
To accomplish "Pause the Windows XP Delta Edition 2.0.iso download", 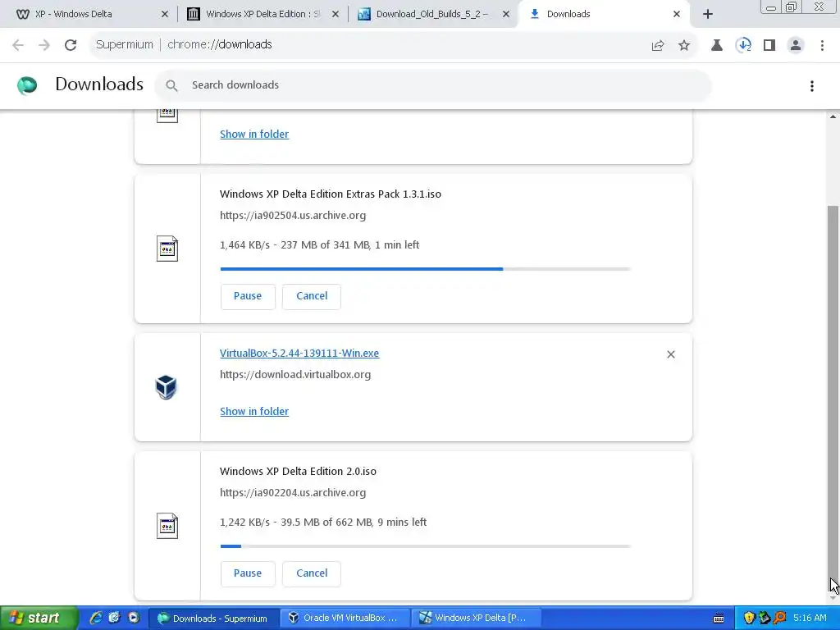I will (248, 573).
